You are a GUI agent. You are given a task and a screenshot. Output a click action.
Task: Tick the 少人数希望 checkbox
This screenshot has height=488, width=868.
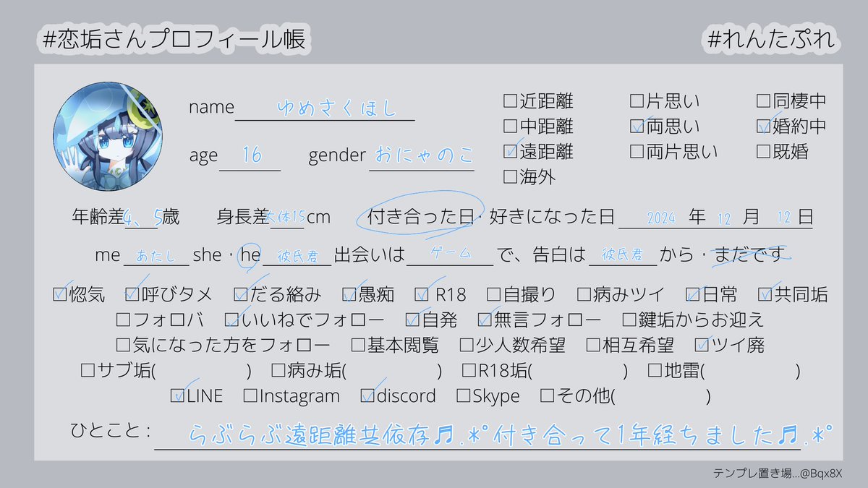coord(467,345)
